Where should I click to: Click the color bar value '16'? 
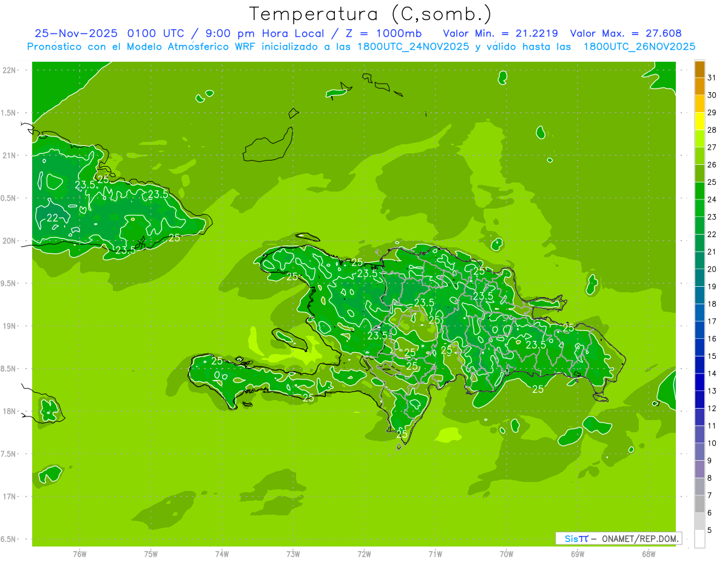[712, 339]
